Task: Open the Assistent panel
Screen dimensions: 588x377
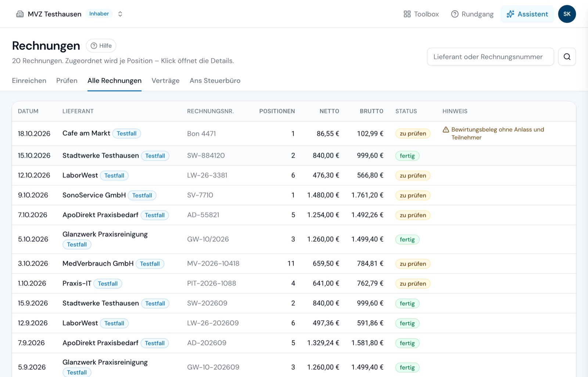Action: pyautogui.click(x=527, y=14)
